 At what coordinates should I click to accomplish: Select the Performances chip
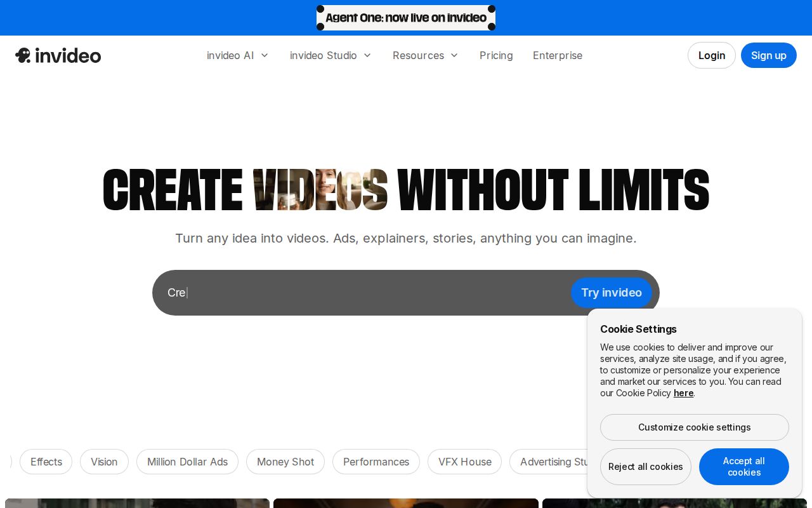[376, 462]
